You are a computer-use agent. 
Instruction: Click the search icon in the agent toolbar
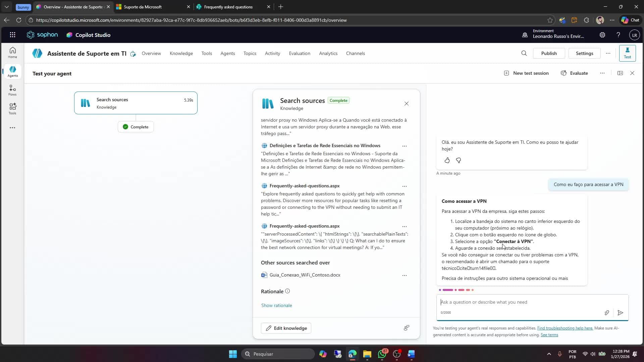click(524, 53)
